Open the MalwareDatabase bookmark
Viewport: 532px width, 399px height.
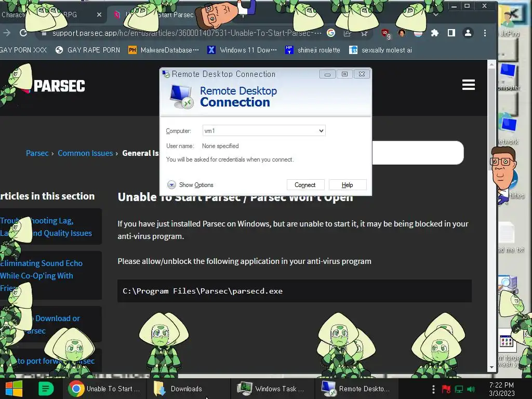(164, 50)
